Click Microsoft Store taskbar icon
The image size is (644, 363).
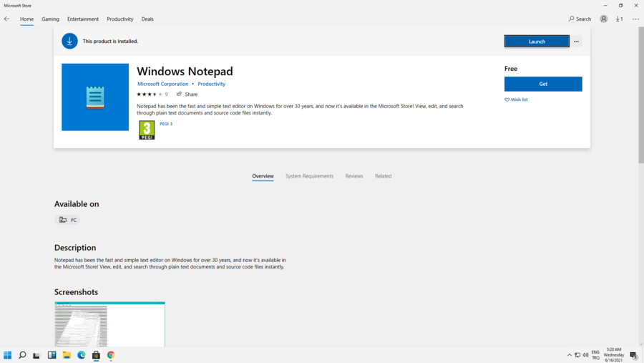point(96,355)
